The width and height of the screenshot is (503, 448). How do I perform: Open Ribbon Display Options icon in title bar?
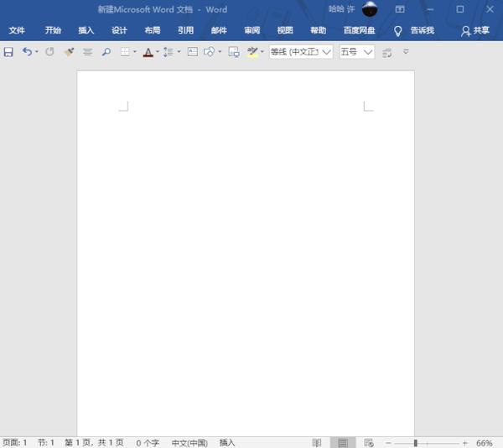point(400,9)
